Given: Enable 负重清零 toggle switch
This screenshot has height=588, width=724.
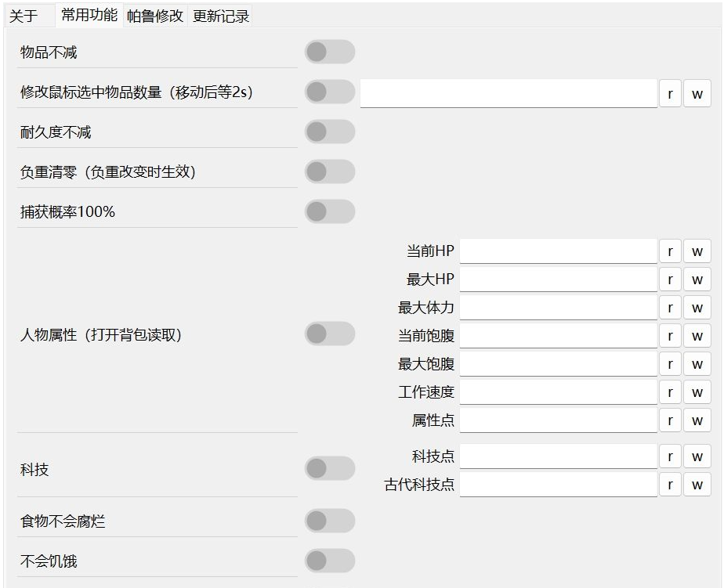Looking at the screenshot, I should pos(329,171).
